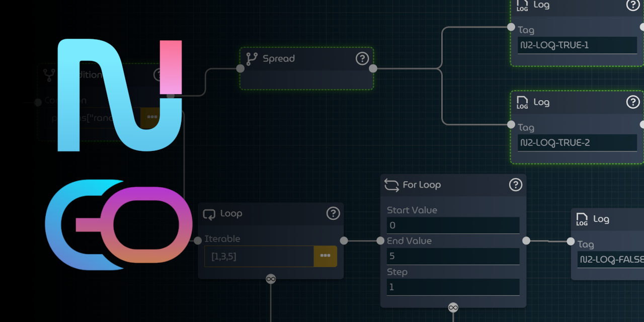
Task: Click the ellipsis button on the Condition field
Action: [152, 117]
